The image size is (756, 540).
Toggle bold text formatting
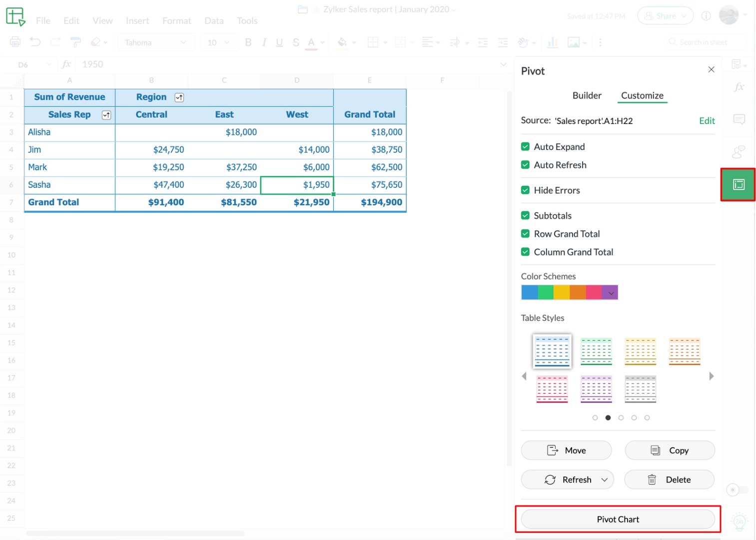[x=248, y=42]
